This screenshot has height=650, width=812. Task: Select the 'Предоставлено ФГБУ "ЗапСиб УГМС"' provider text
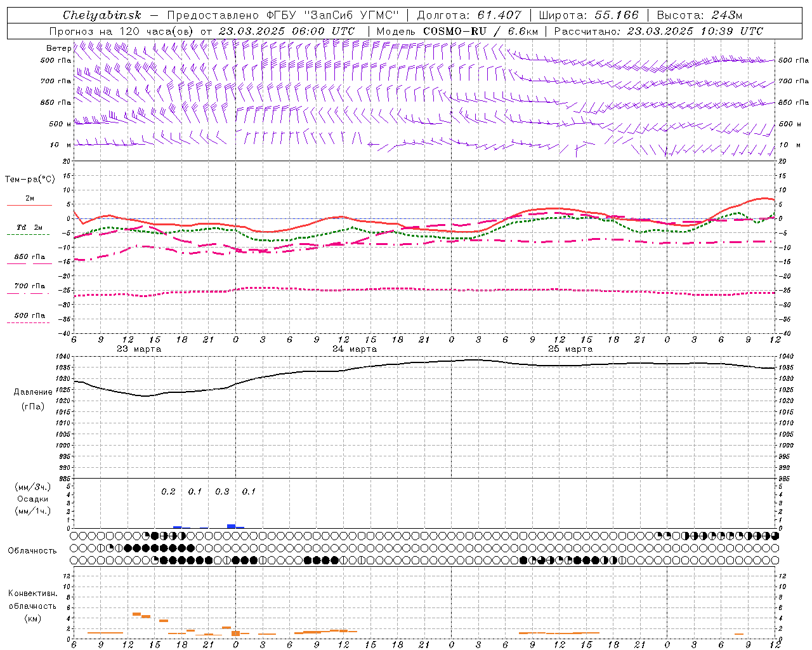coord(283,15)
